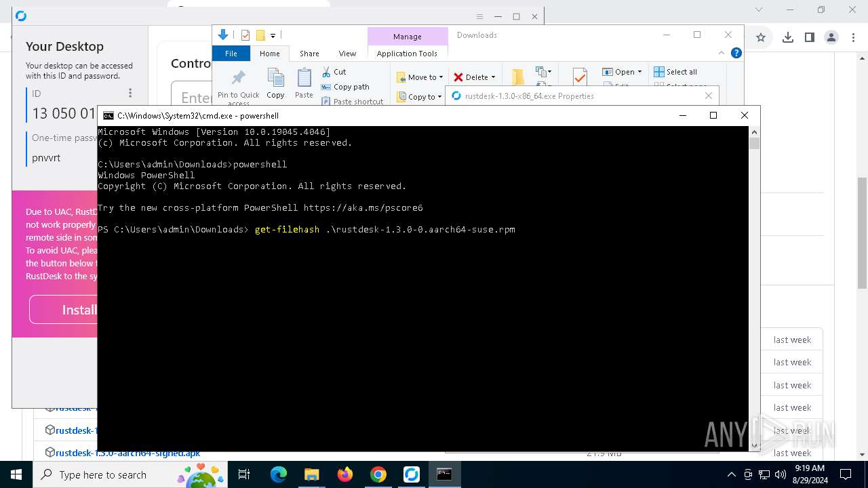The width and height of the screenshot is (868, 488).
Task: Close the rustdesk Properties dialog
Action: 709,96
